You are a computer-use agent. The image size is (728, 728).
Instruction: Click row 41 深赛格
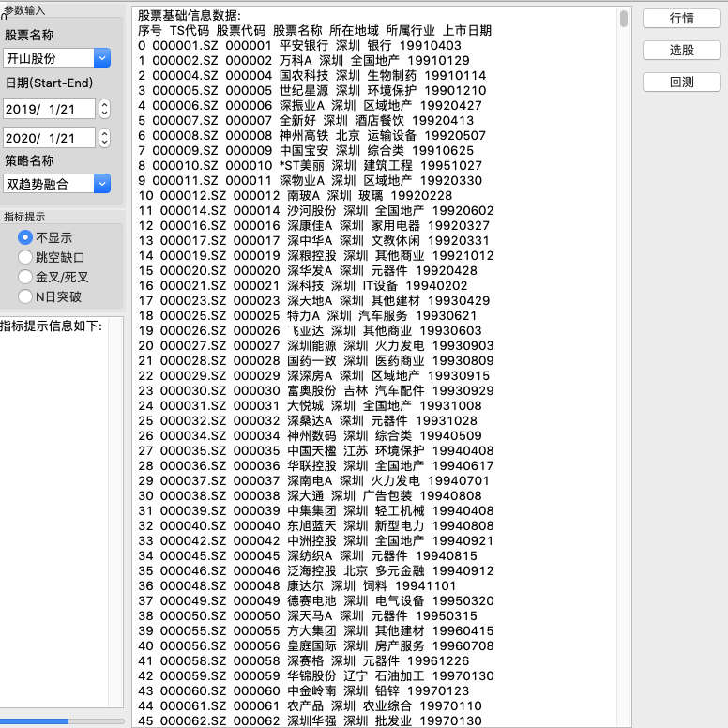click(304, 660)
